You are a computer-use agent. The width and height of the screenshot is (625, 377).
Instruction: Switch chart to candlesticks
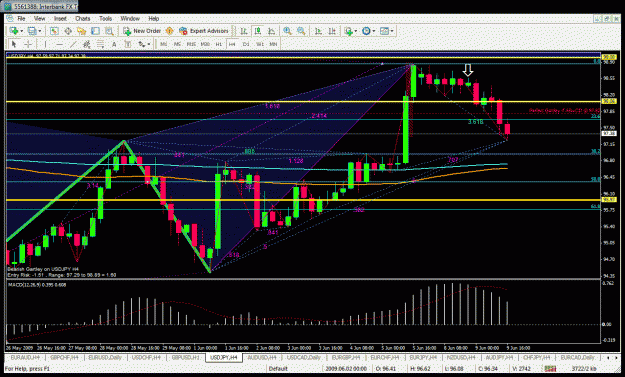tap(257, 31)
